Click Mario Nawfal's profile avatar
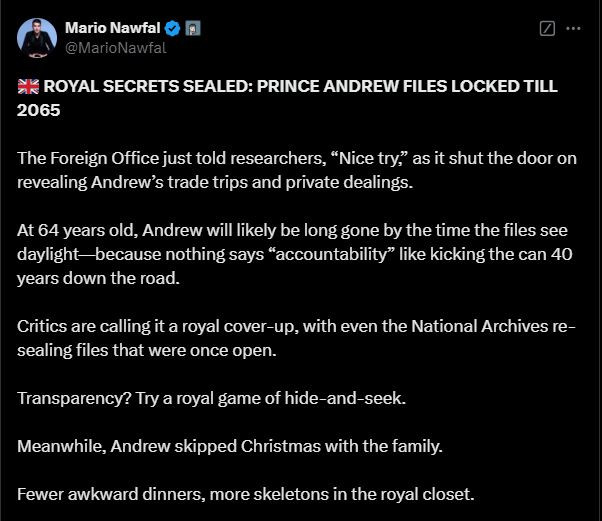 (x=36, y=37)
